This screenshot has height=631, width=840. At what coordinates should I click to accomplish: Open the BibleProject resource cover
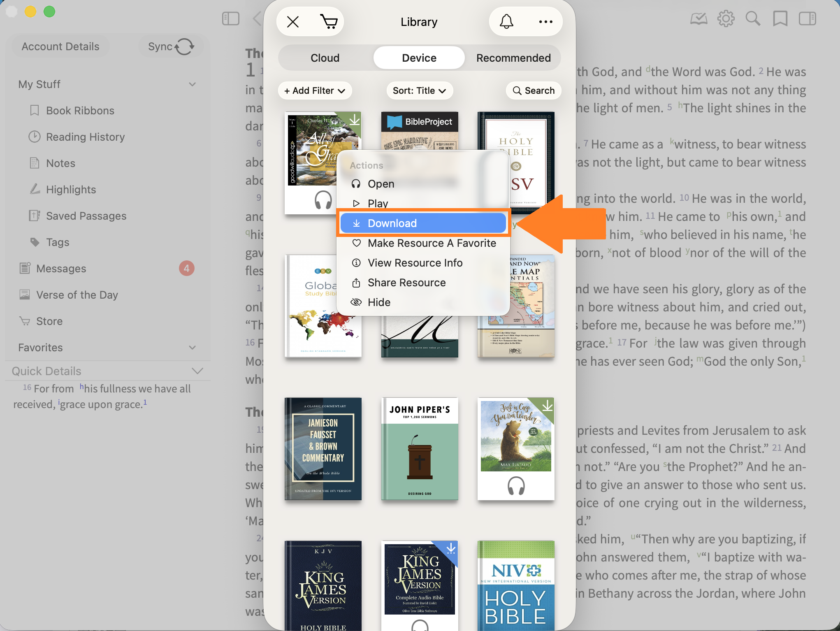420,130
